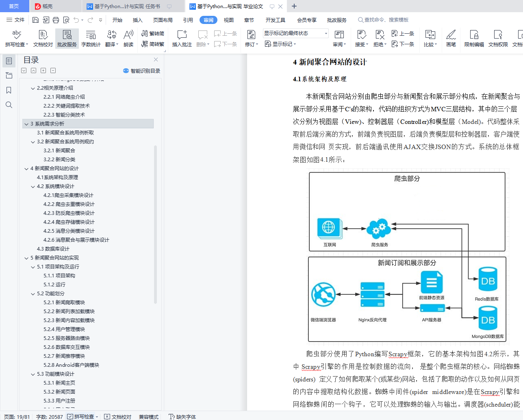Switch to the 开始 ribbon tab
523x420 pixels.
pos(117,20)
